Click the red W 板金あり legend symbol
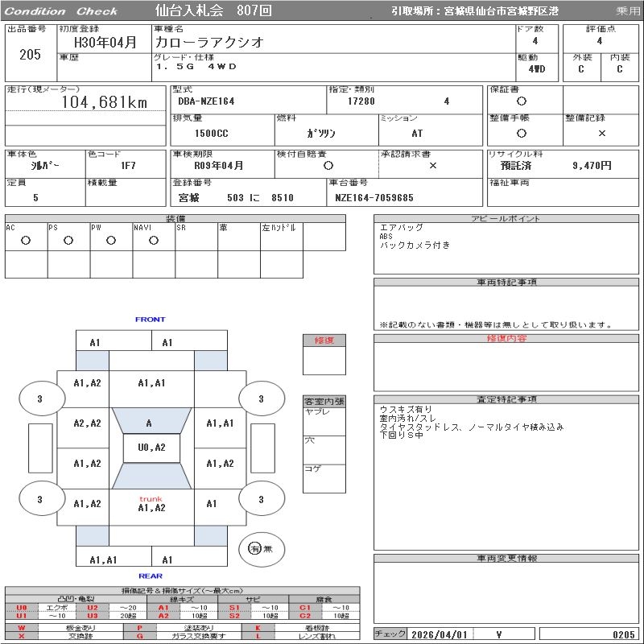The width and height of the screenshot is (644, 644). 22,628
